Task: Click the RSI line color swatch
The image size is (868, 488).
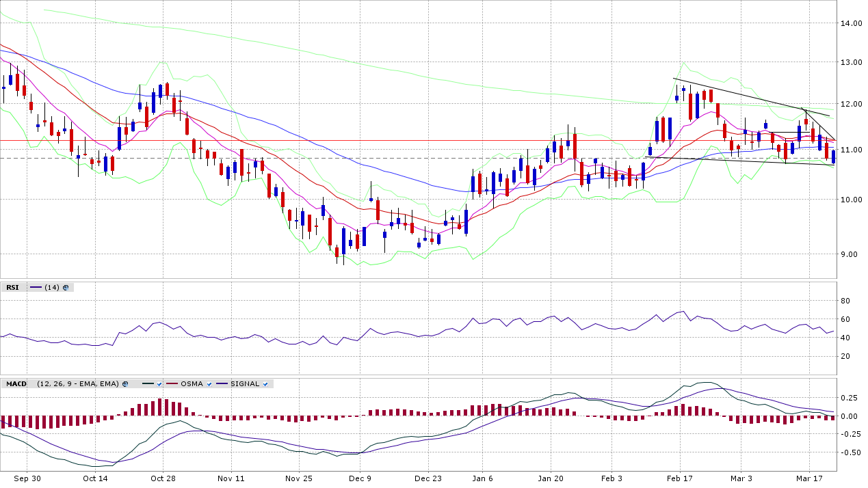Action: point(36,288)
